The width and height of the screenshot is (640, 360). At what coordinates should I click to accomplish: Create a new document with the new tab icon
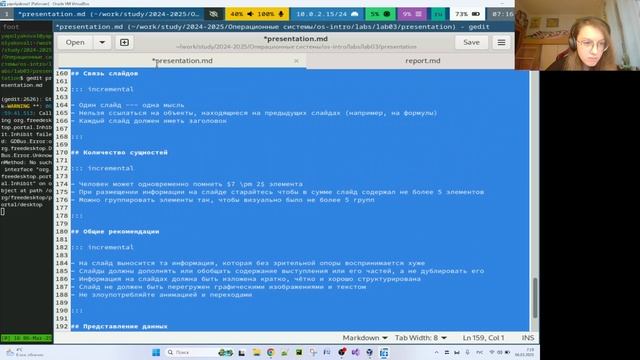tap(124, 42)
